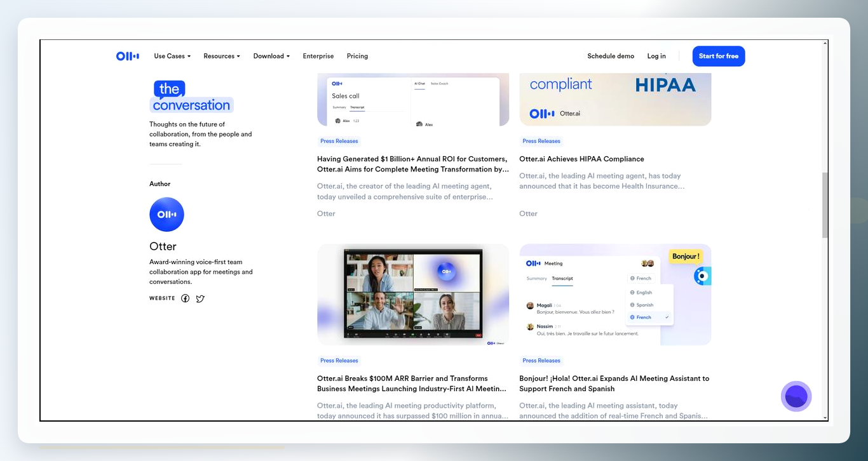Click the Otter author name under HIPAA article
Viewport: 868px width, 461px height.
coord(528,213)
